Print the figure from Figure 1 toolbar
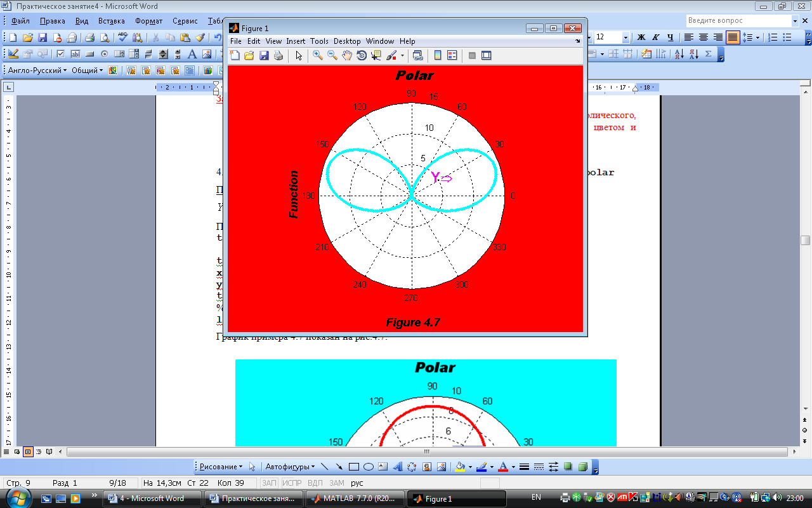812x508 pixels. [278, 56]
